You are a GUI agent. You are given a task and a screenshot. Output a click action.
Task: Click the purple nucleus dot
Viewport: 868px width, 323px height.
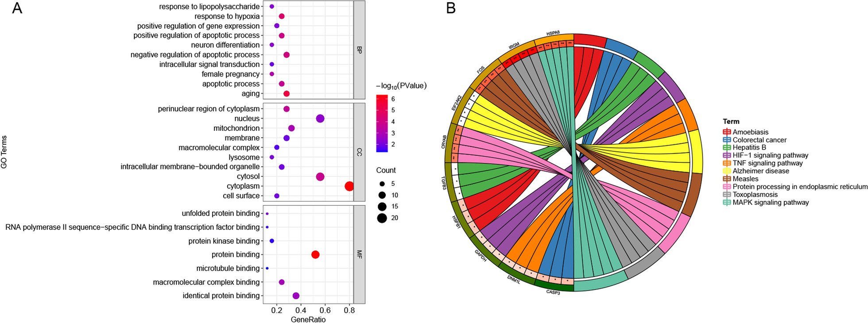point(320,119)
